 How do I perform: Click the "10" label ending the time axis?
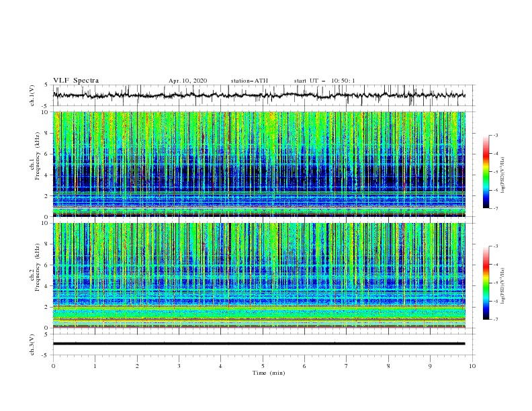pos(472,366)
